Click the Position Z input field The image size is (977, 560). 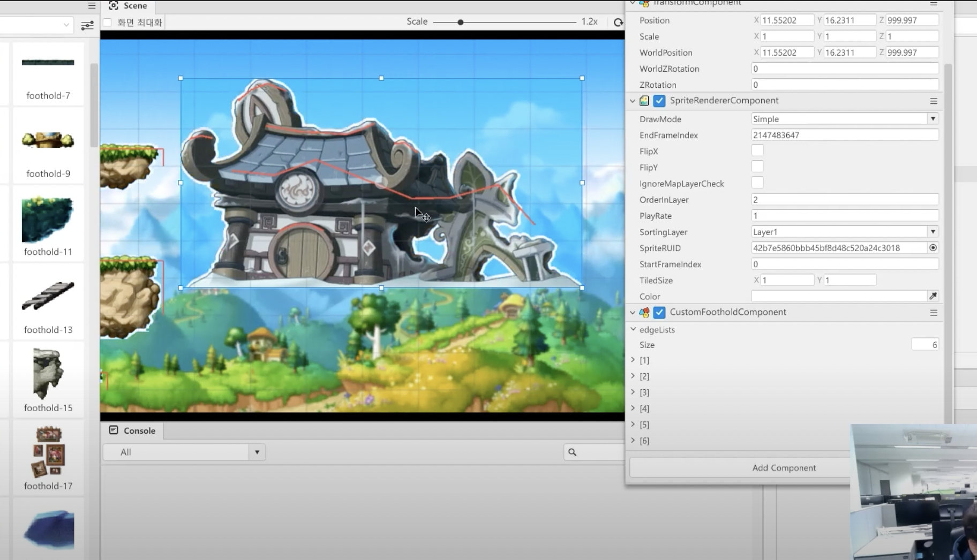(x=912, y=20)
